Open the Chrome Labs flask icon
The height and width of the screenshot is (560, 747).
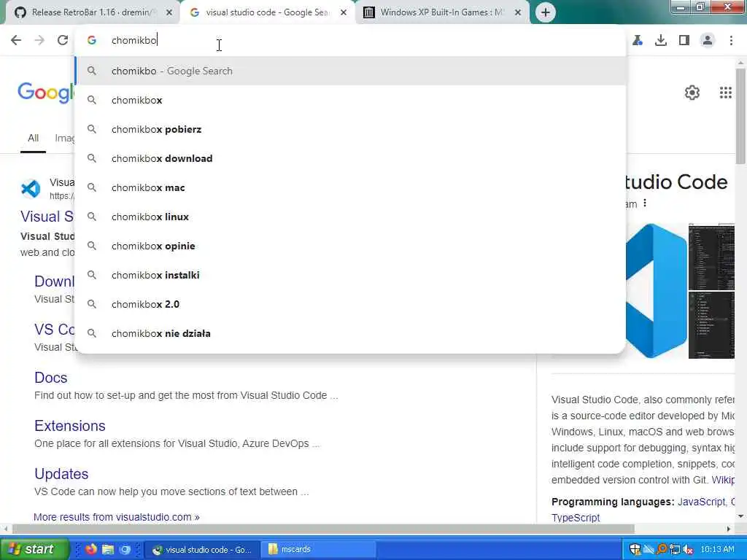coord(638,41)
